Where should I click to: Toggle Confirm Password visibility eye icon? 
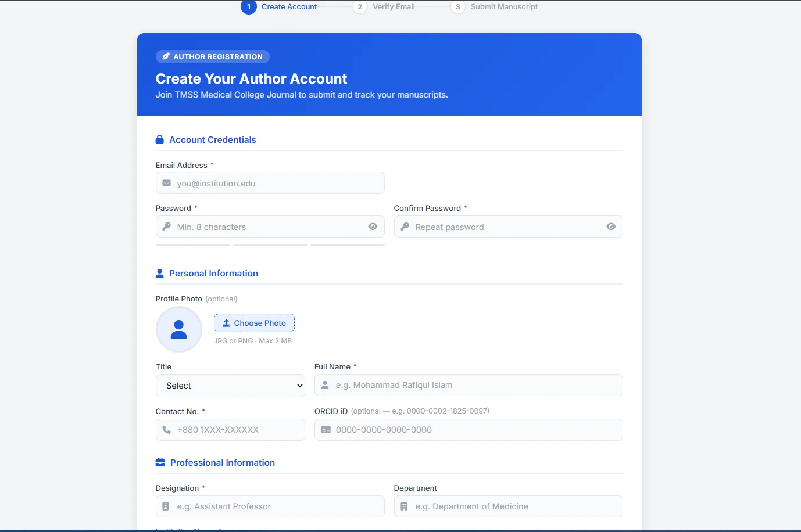point(611,227)
